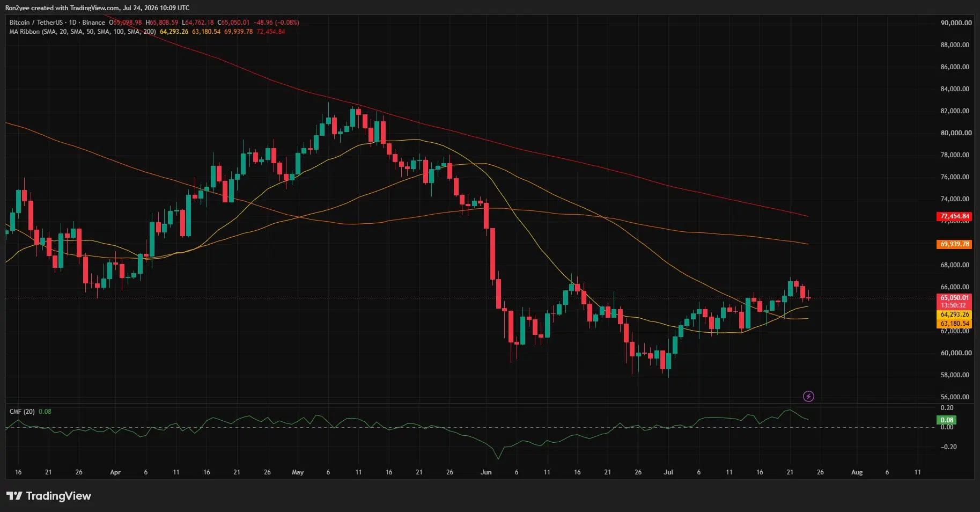The image size is (980, 512).
Task: Click the 68,000.00 price axis label
Action: click(955, 265)
